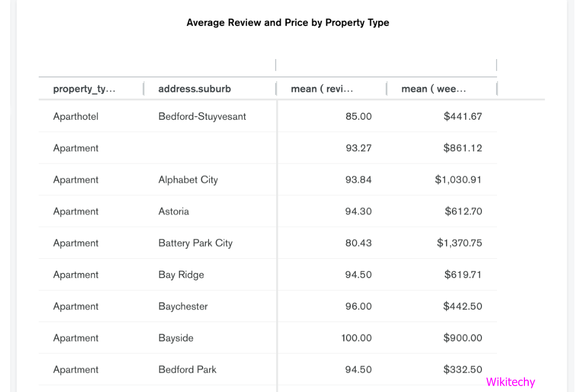583x392 pixels.
Task: Click the $1,370.75 price cell
Action: (459, 243)
